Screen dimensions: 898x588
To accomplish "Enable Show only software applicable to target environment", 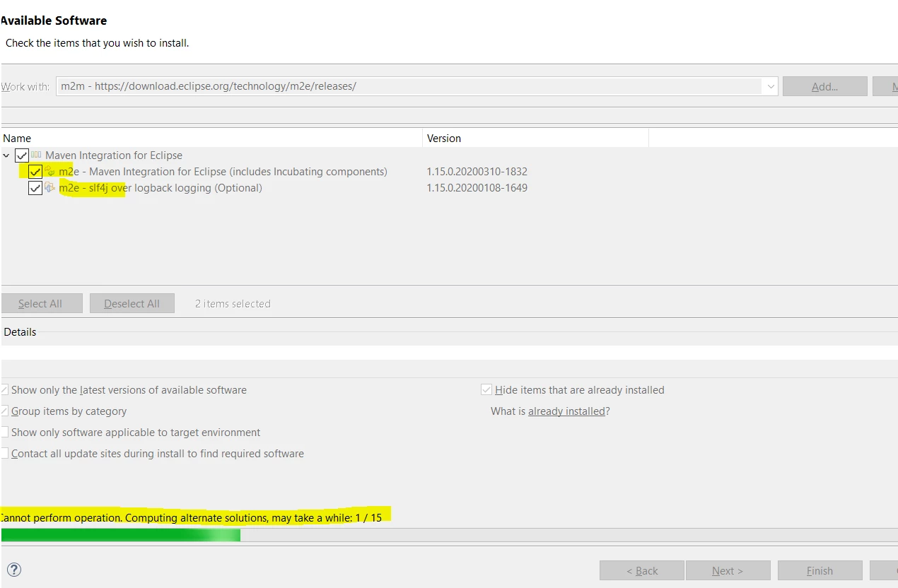I will [x=4, y=433].
